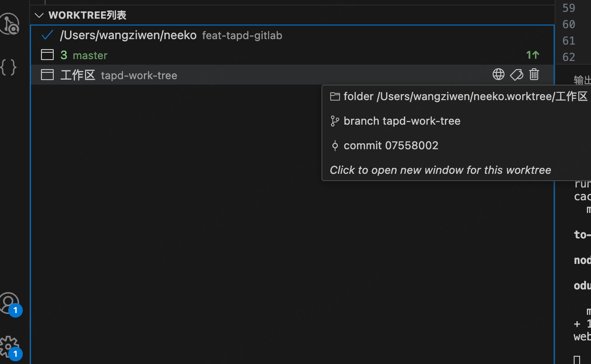
Task: Open the curly braces activity bar icon
Action: tap(9, 67)
